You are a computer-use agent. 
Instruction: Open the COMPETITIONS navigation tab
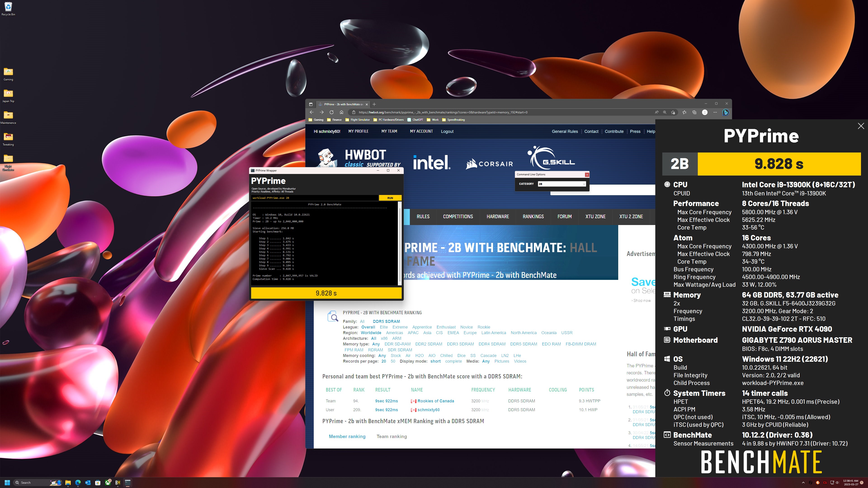pyautogui.click(x=458, y=217)
